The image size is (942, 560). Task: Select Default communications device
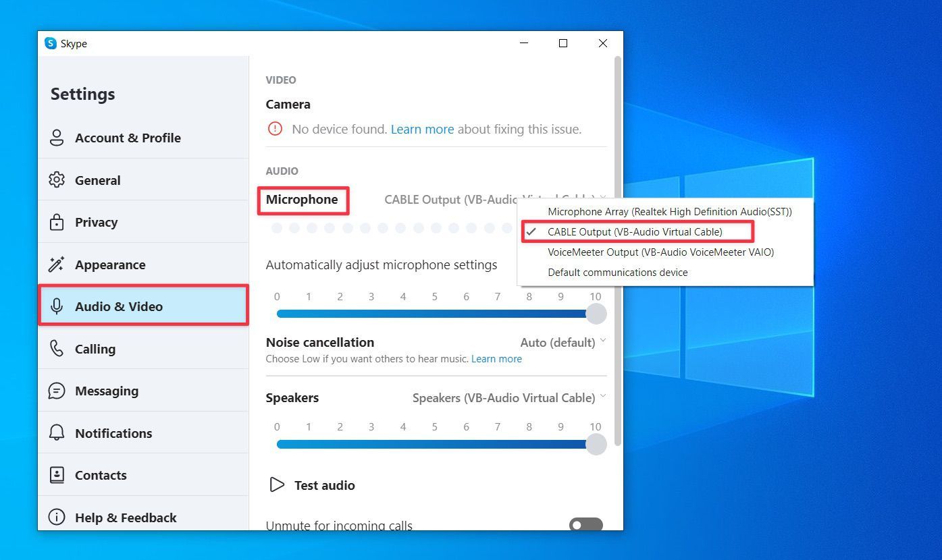click(x=617, y=272)
